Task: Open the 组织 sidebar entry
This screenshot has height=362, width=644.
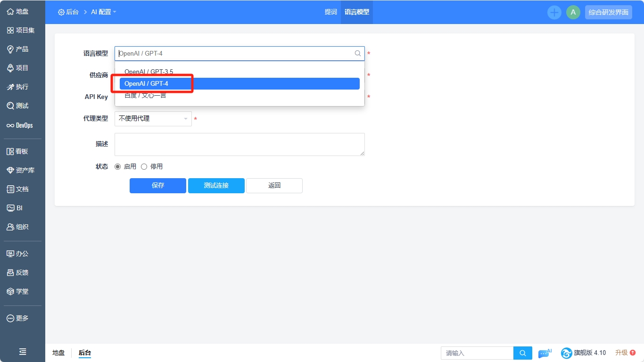Action: coord(21,226)
